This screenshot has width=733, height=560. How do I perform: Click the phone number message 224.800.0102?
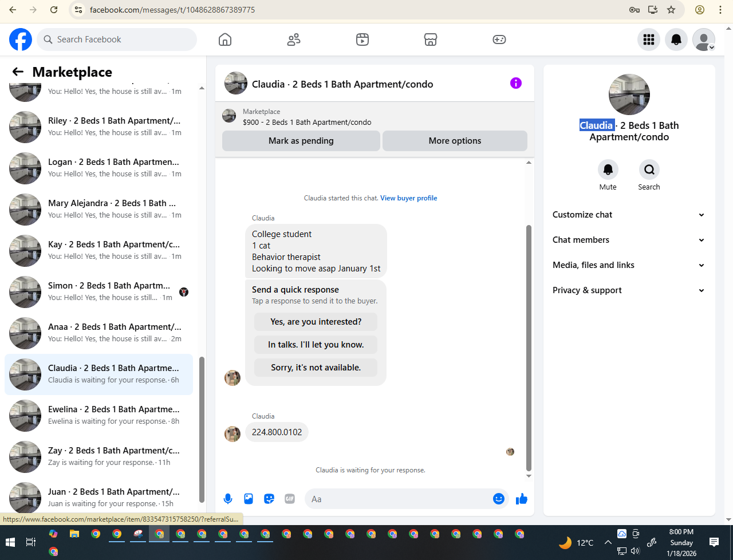pyautogui.click(x=277, y=432)
